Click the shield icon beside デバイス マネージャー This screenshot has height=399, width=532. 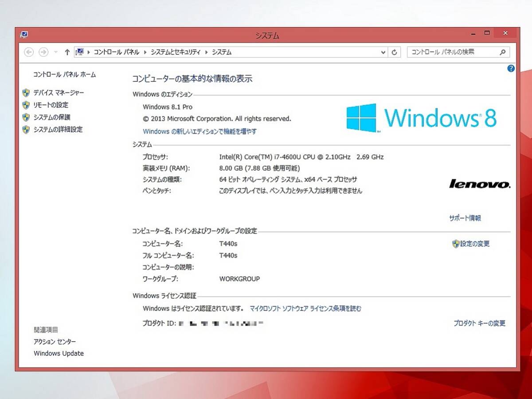pos(26,93)
